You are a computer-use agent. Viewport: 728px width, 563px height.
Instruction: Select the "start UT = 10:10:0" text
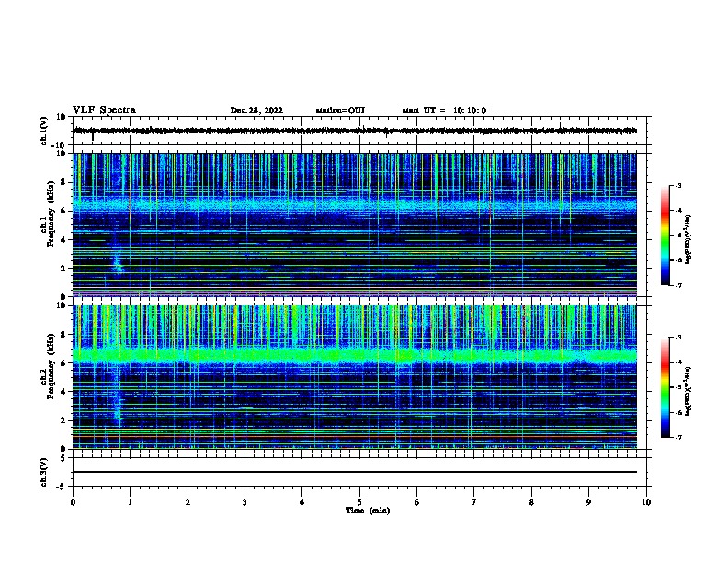click(x=444, y=110)
